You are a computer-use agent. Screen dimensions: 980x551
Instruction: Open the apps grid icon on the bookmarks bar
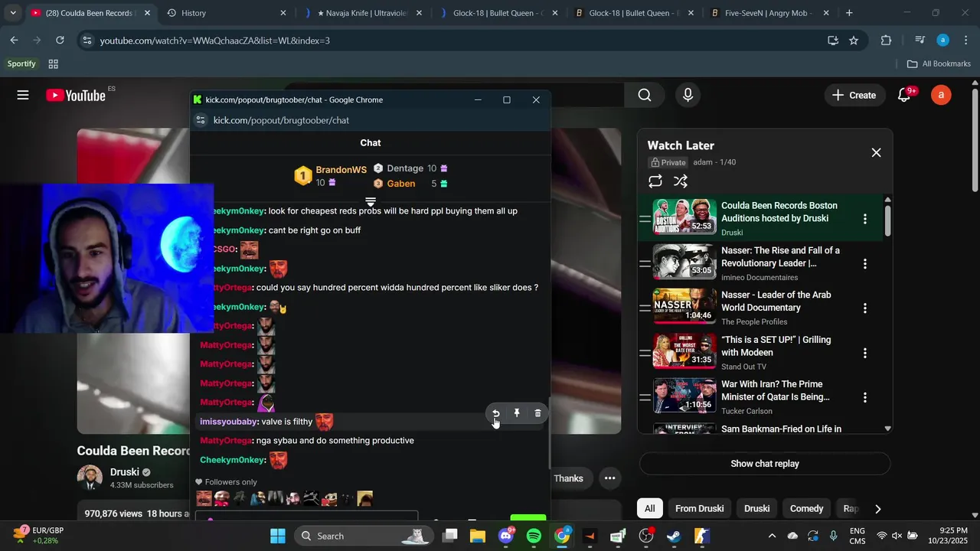54,64
